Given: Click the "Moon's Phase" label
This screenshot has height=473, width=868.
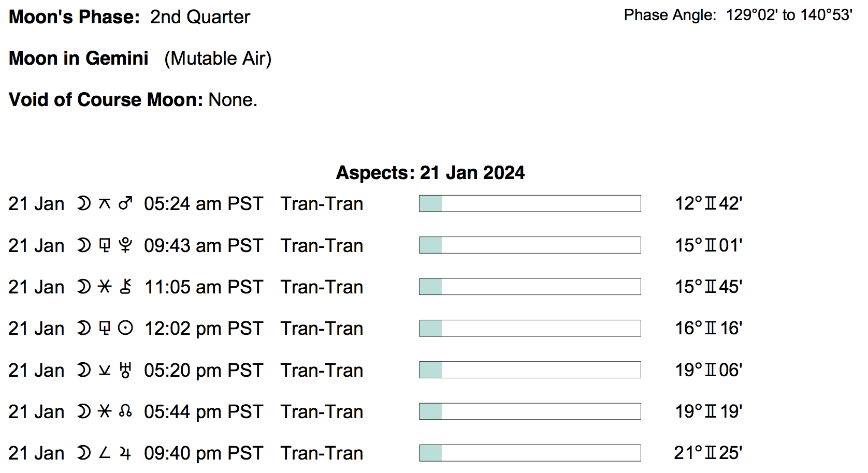Looking at the screenshot, I should click(75, 17).
